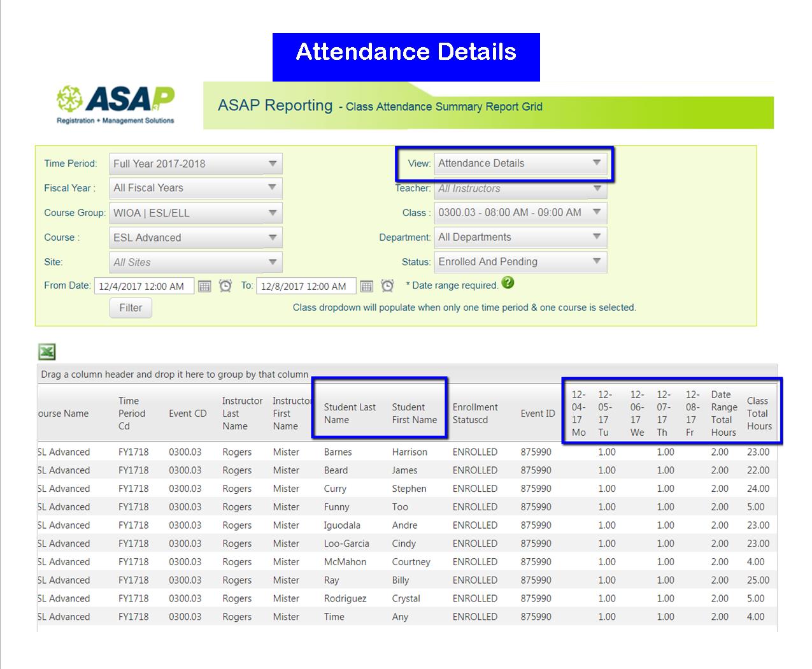Open the To date calendar picker
The height and width of the screenshot is (669, 812).
(x=366, y=286)
